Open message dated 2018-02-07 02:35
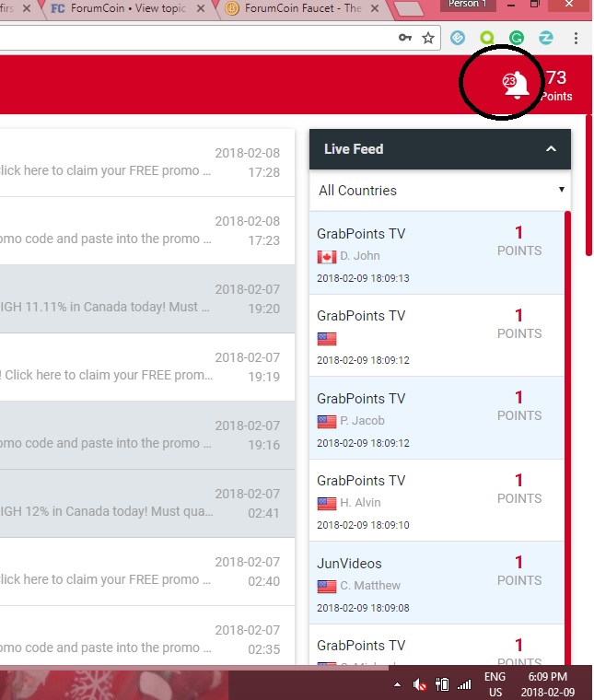The width and height of the screenshot is (594, 700). [x=147, y=636]
